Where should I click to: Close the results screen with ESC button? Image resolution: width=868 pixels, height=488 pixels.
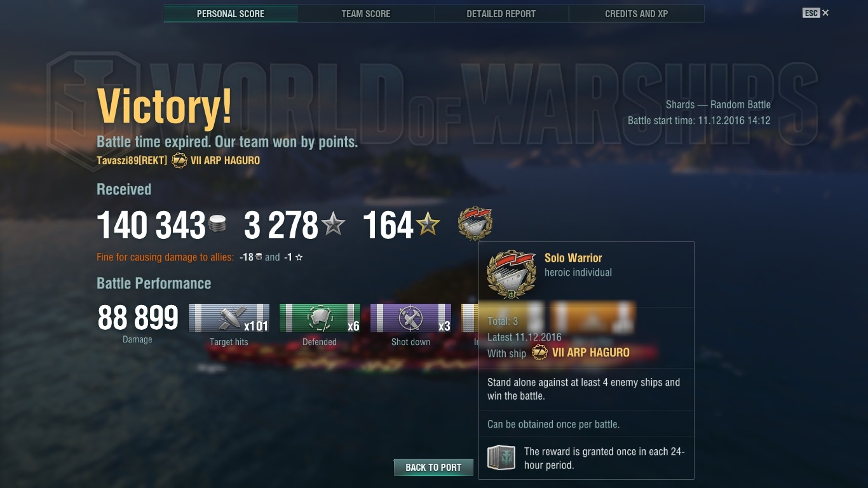tap(815, 13)
